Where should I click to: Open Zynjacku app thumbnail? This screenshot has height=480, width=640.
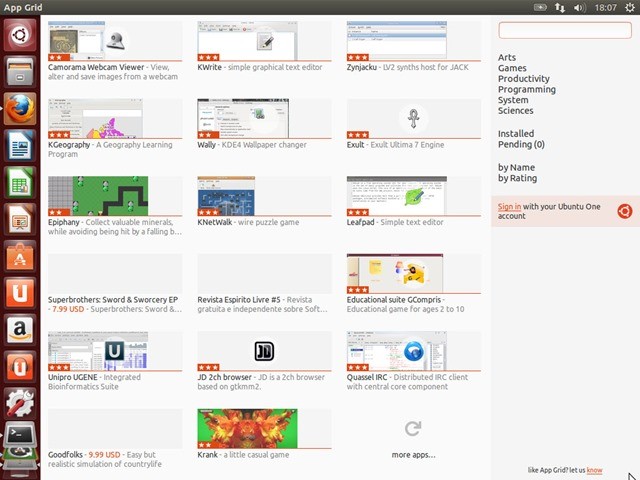pos(414,41)
